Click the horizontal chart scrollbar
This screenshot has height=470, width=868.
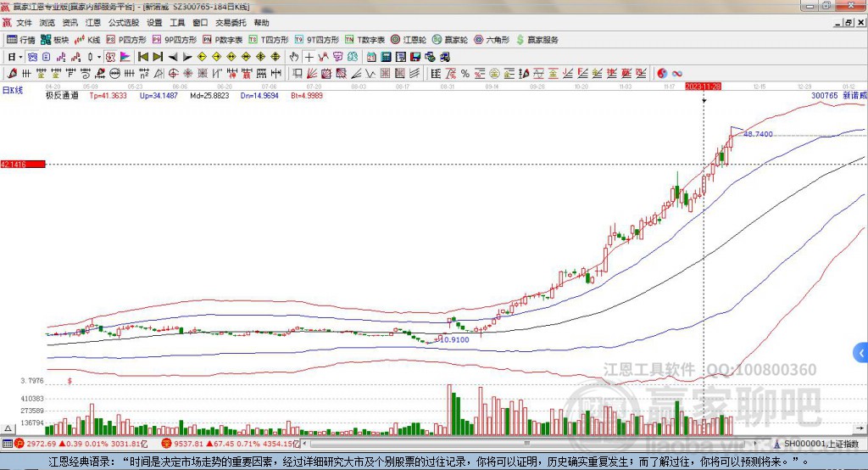pyautogui.click(x=529, y=444)
